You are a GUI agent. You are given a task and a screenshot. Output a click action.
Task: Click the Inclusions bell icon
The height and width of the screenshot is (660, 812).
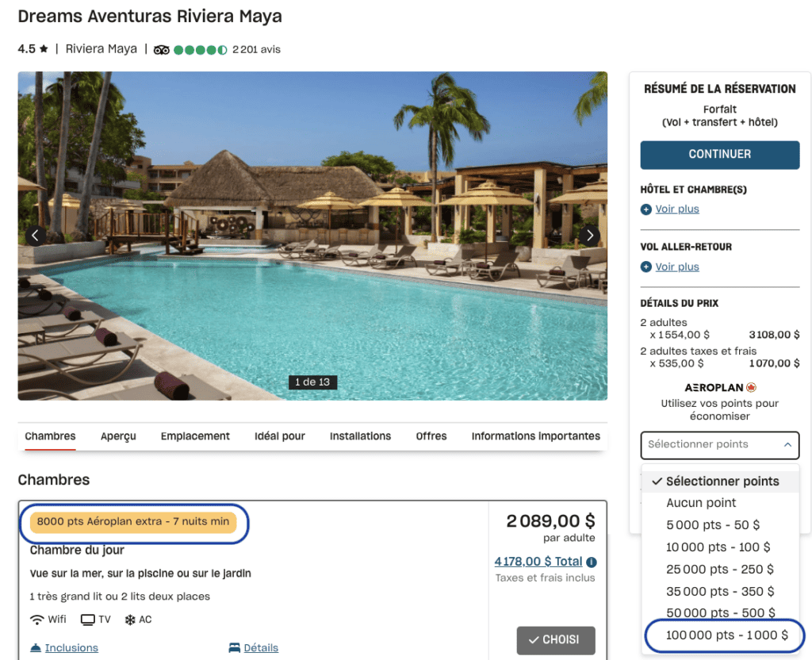[36, 648]
